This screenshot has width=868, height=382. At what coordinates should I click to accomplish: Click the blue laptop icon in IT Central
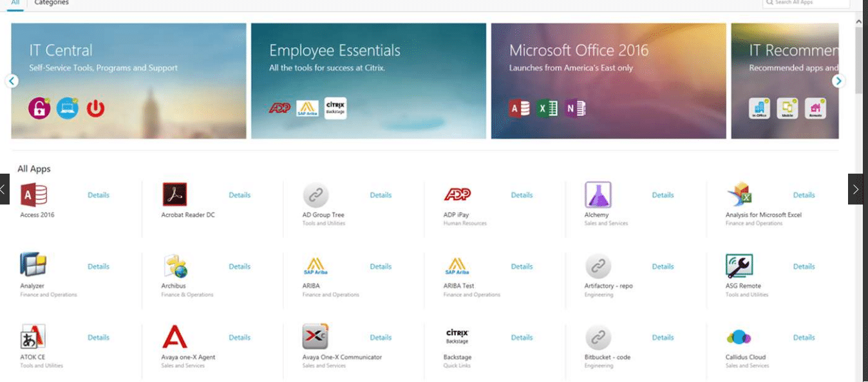pos(67,108)
